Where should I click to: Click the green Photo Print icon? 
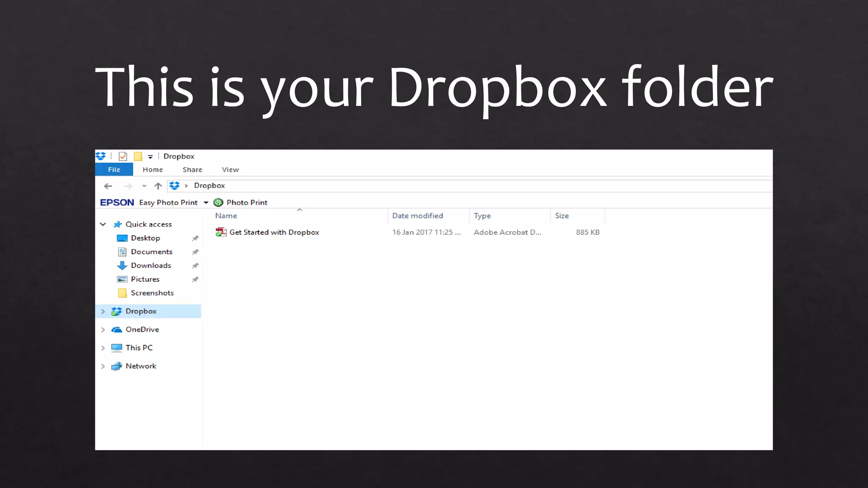click(x=218, y=202)
